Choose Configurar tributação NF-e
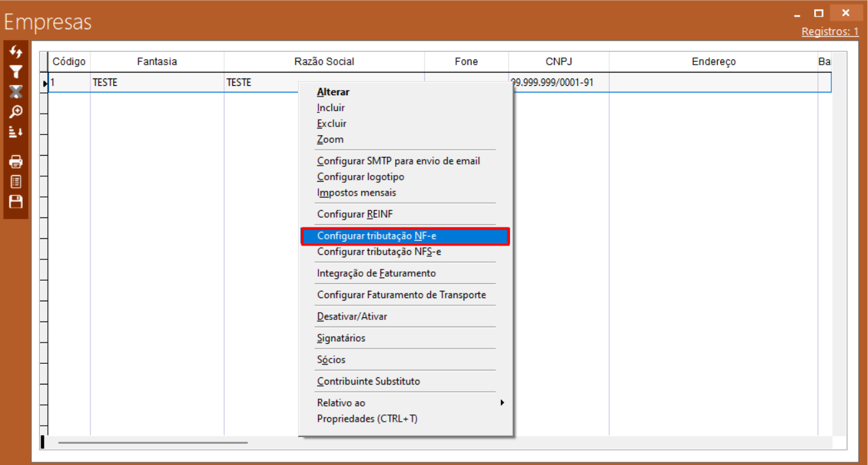Viewport: 868px width, 465px height. (x=406, y=236)
